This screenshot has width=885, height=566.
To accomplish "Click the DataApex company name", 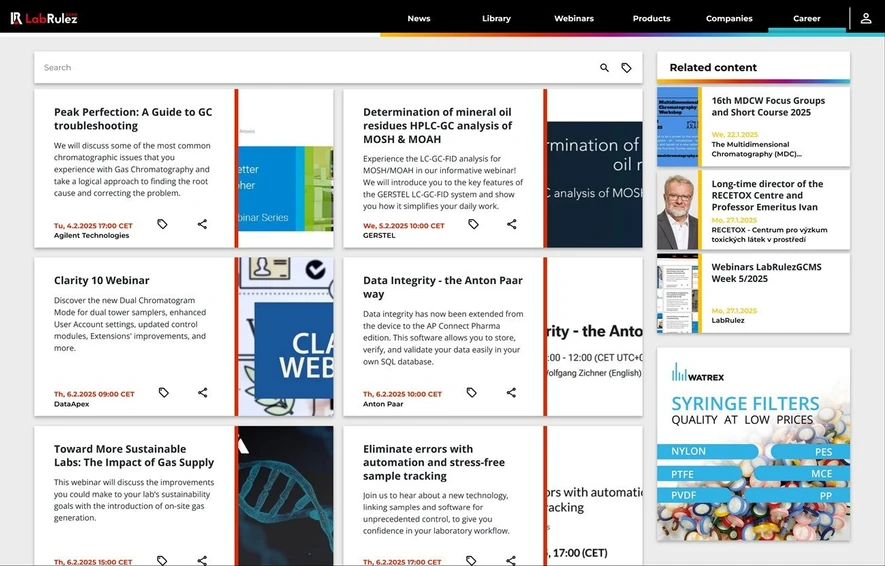I will pyautogui.click(x=71, y=404).
